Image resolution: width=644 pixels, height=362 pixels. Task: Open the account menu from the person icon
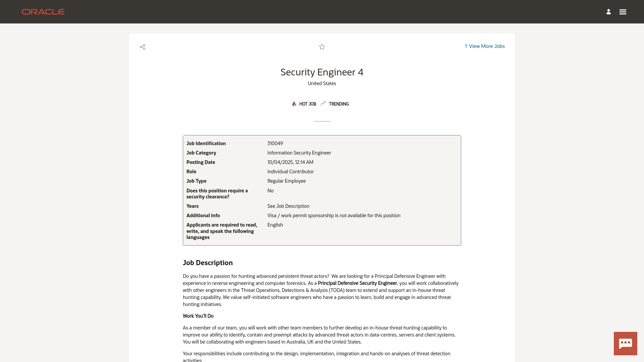[608, 12]
